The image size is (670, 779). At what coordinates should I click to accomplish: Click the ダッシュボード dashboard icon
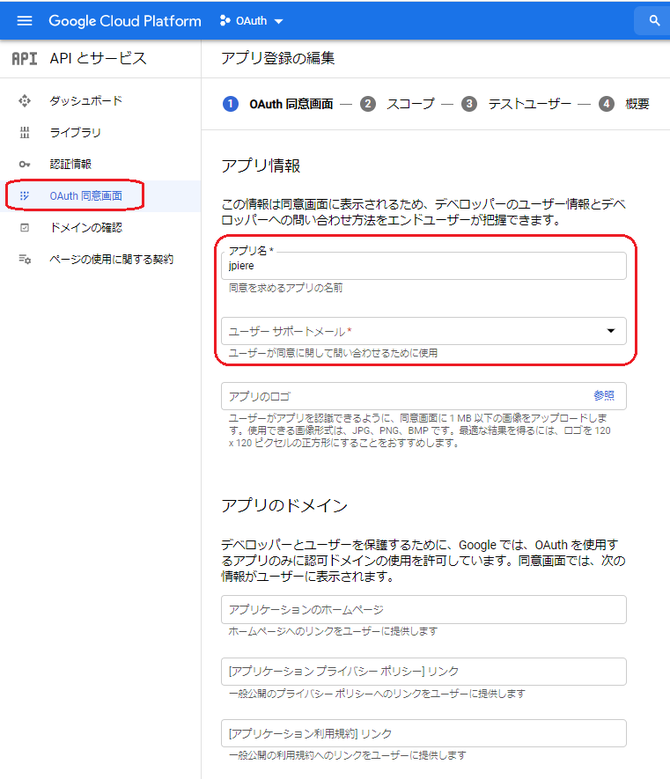(24, 101)
